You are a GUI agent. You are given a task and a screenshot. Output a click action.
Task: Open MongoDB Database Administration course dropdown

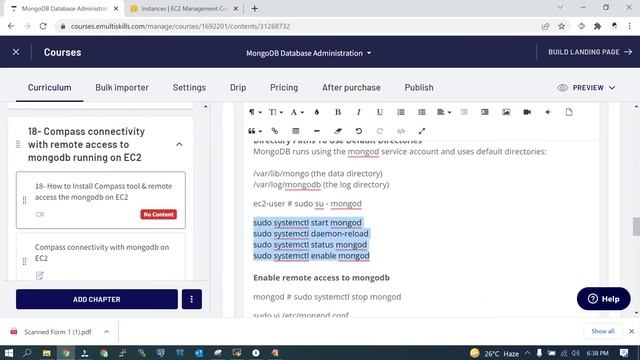click(309, 53)
